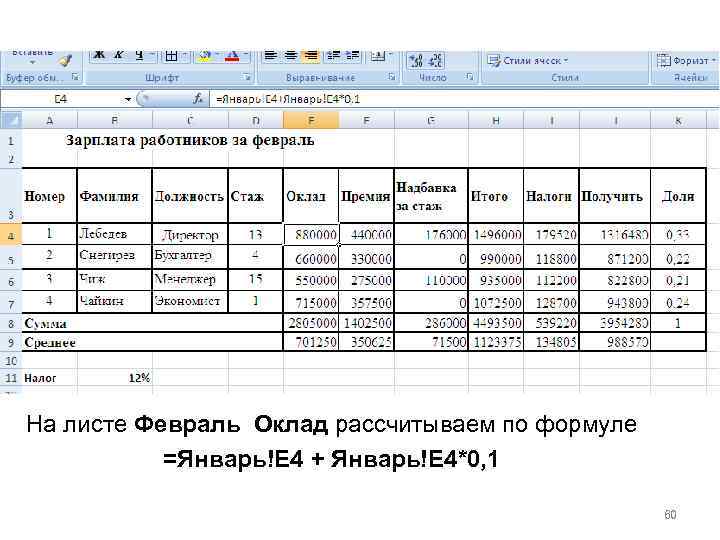Select column A header
This screenshot has width=720, height=540.
point(50,120)
